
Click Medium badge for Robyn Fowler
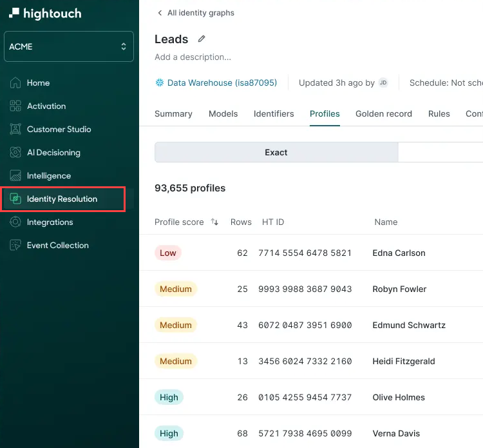point(176,289)
